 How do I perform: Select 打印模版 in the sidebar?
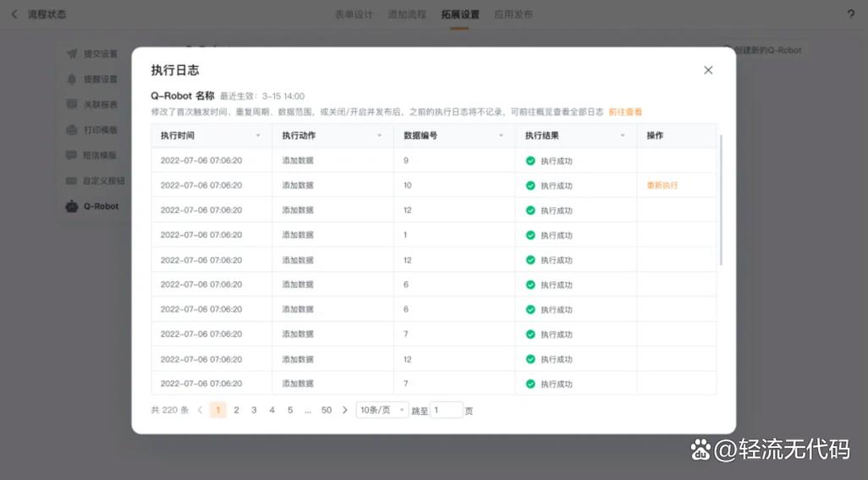pyautogui.click(x=100, y=130)
